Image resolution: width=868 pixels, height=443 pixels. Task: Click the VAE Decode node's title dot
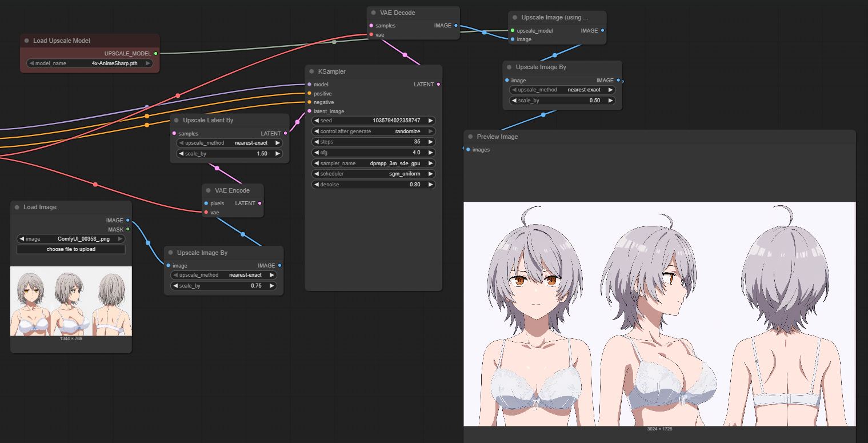pyautogui.click(x=374, y=13)
